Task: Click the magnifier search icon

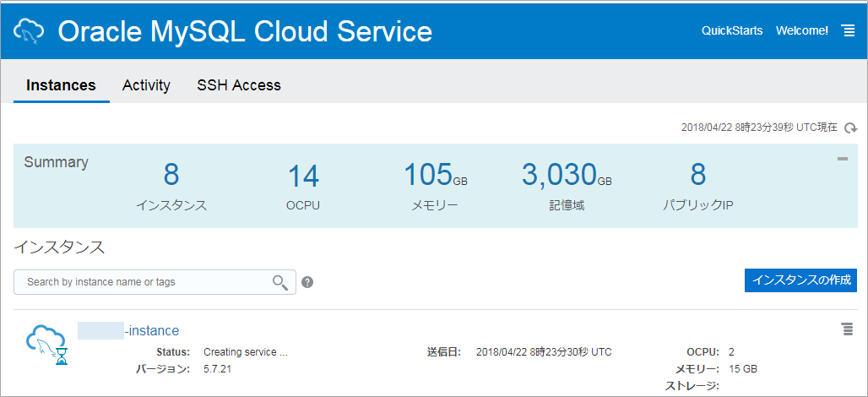Action: pyautogui.click(x=280, y=282)
